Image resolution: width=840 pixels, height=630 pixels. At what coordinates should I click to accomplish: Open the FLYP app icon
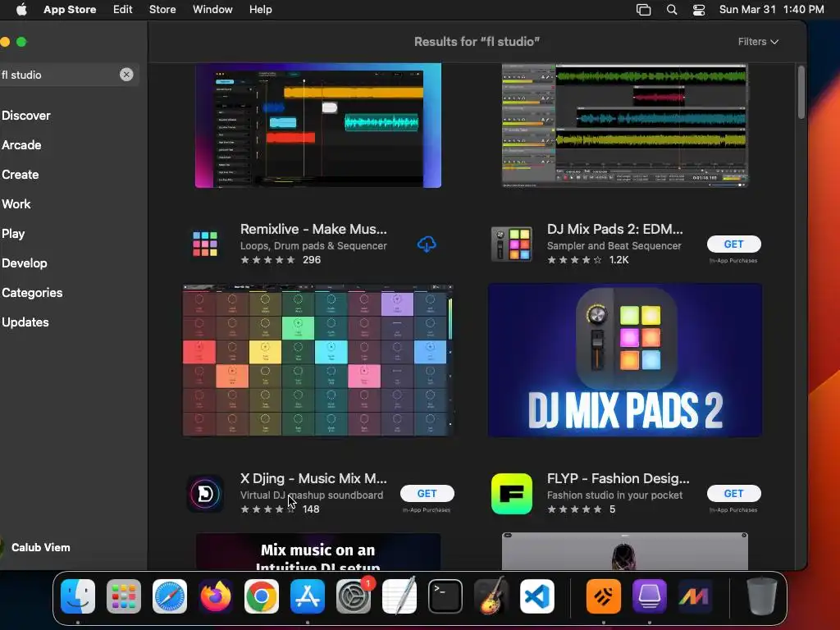[x=512, y=493]
